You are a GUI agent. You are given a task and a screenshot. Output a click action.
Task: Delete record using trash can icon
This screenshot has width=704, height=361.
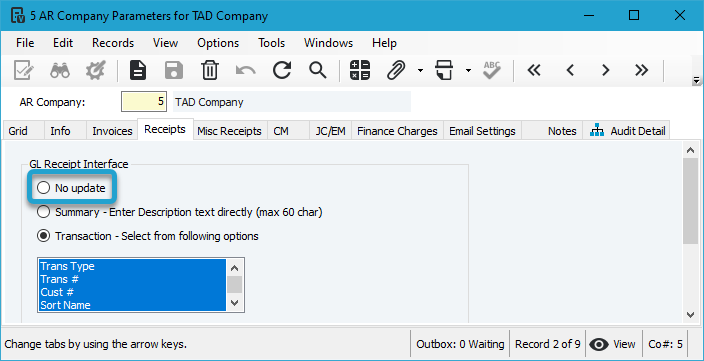[210, 70]
